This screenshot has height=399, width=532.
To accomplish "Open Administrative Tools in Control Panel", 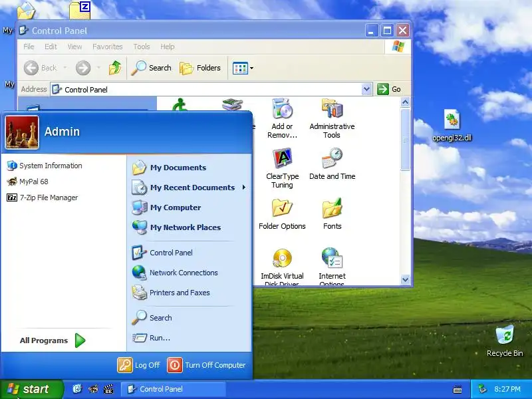I will coord(332,118).
